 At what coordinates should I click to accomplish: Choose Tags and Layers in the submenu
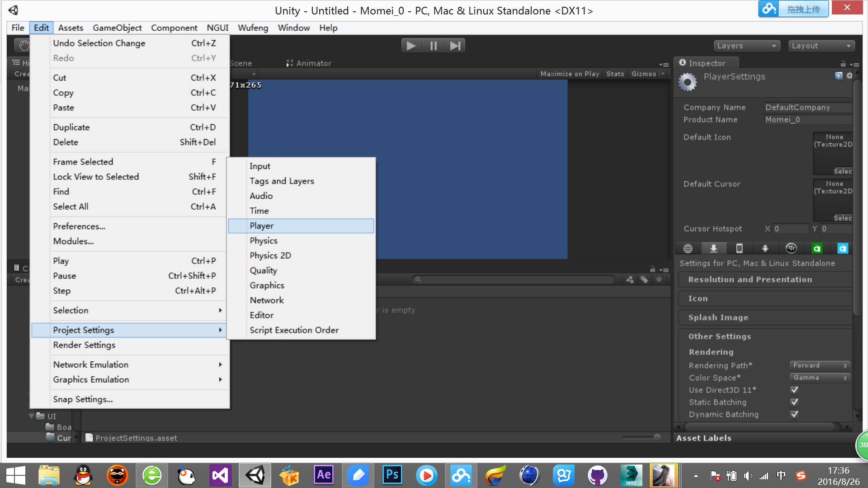point(301,181)
